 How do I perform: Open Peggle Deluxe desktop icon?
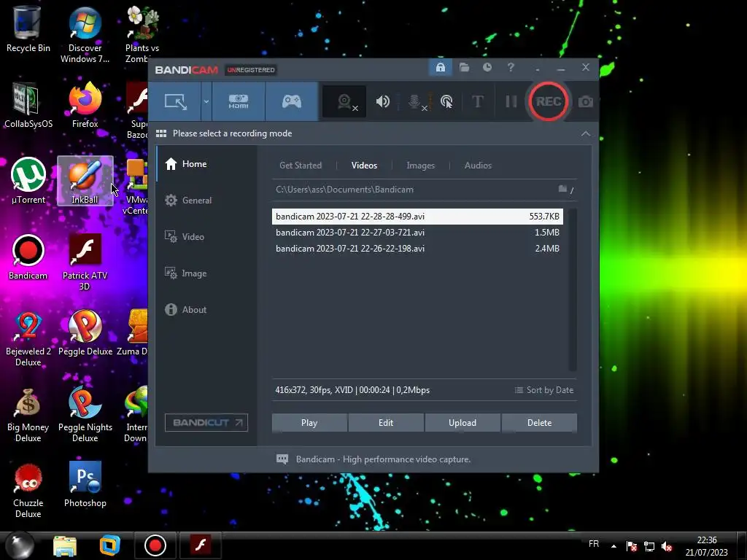click(85, 332)
